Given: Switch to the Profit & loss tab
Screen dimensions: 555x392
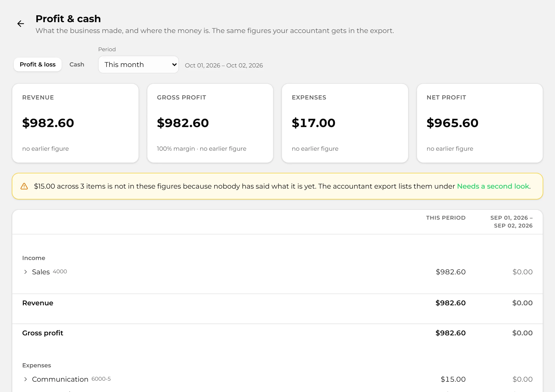Looking at the screenshot, I should pyautogui.click(x=38, y=65).
